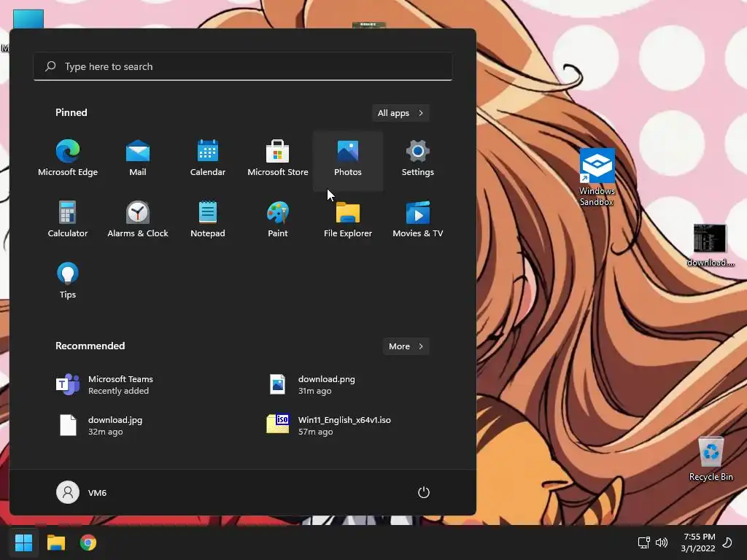
Task: Click the focus assist moon icon
Action: [x=728, y=542]
